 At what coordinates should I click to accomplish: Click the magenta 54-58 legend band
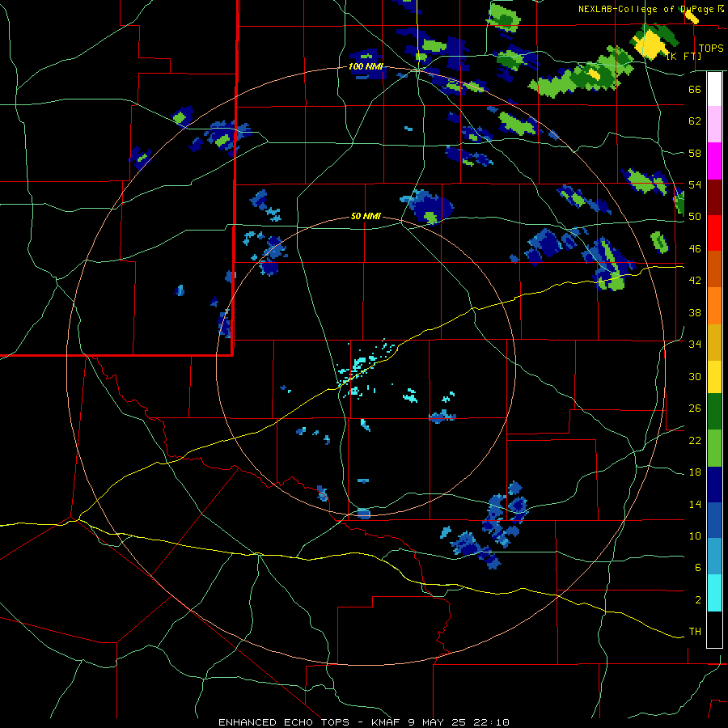(x=714, y=161)
